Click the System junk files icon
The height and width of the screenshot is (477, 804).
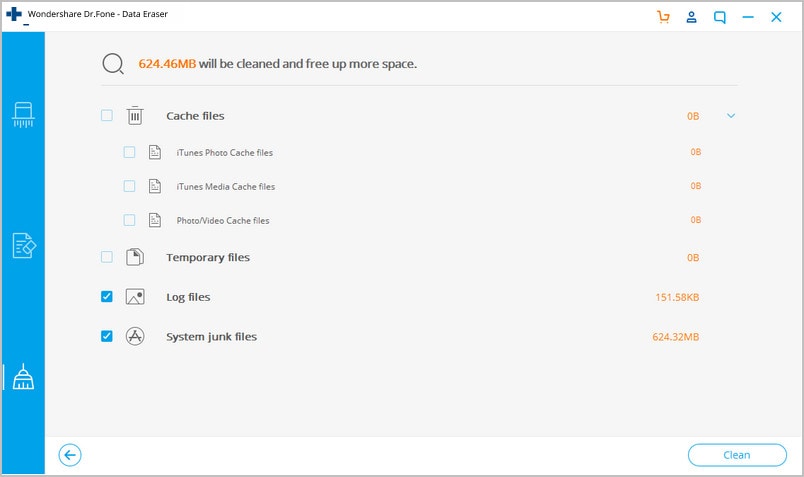(x=135, y=337)
